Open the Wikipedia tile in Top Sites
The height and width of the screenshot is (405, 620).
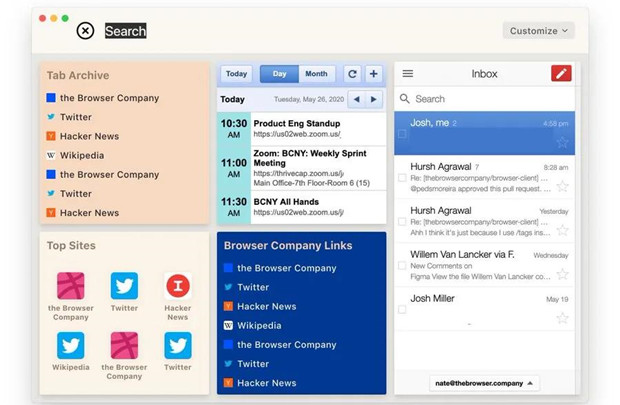click(71, 351)
